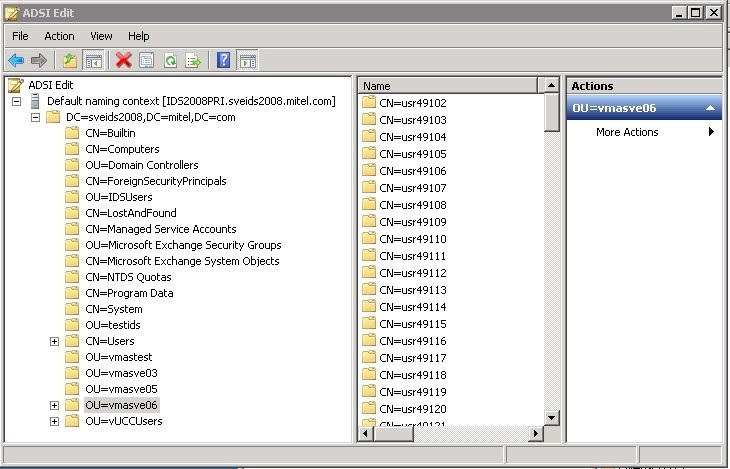The image size is (730, 469).
Task: Open the Action menu
Action: (x=59, y=36)
